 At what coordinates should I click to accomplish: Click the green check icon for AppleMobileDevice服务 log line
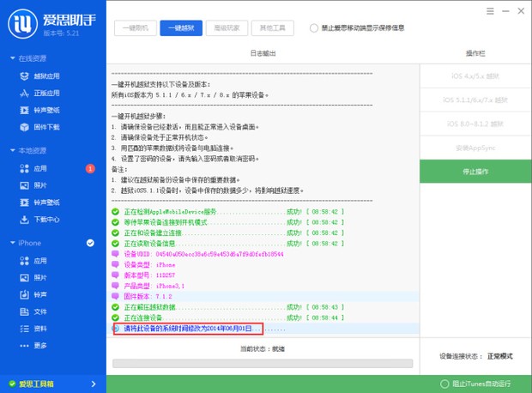(115, 212)
